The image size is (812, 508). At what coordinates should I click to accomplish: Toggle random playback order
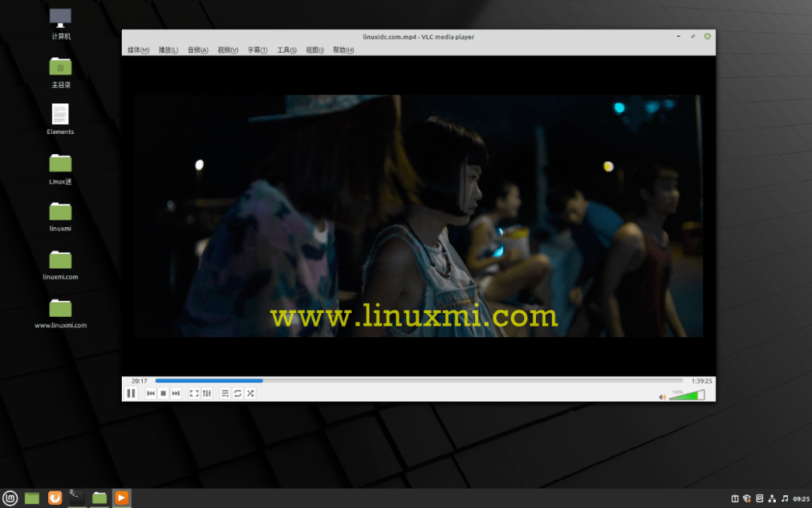[x=250, y=393]
